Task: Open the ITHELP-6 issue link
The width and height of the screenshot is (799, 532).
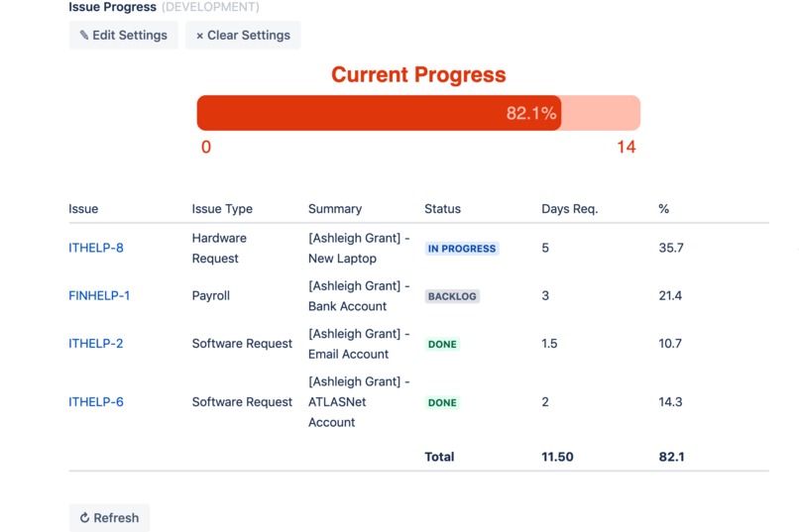Action: (x=96, y=402)
